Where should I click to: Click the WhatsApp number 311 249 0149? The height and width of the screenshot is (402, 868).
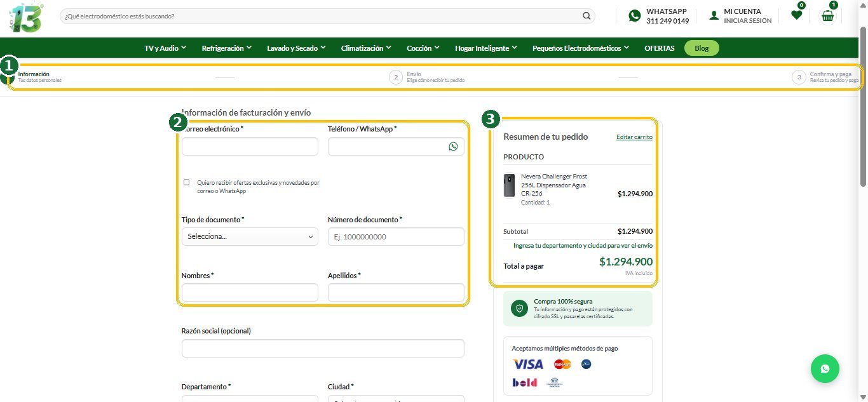click(667, 21)
